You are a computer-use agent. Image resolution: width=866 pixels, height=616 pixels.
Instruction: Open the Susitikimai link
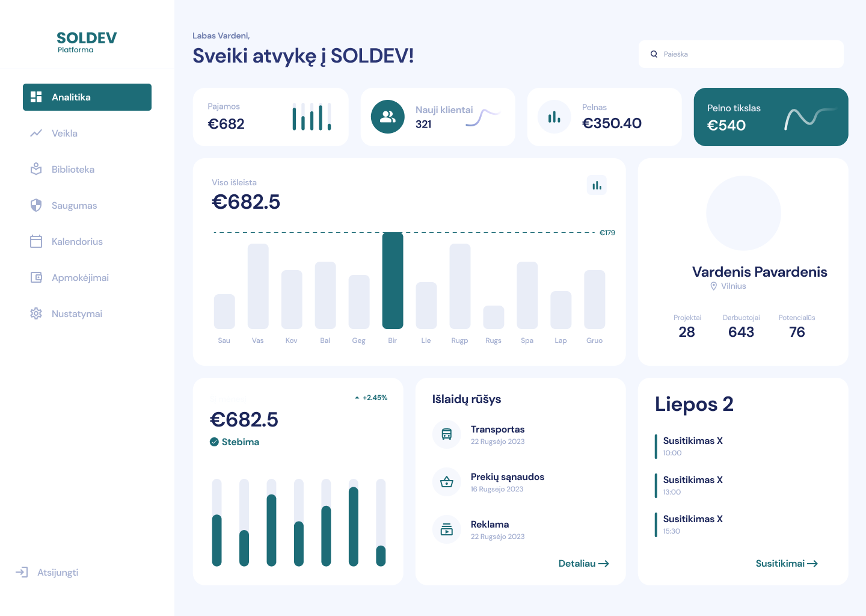pos(787,564)
